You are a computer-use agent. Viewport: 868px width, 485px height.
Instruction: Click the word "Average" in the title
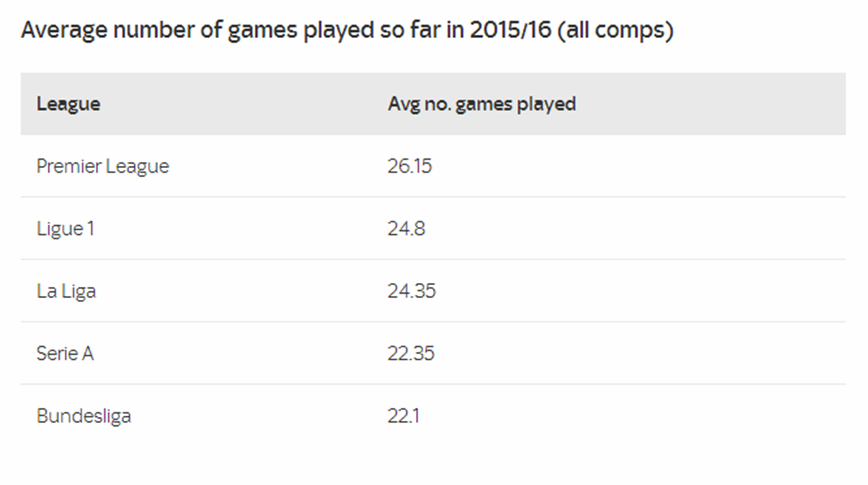tap(64, 30)
